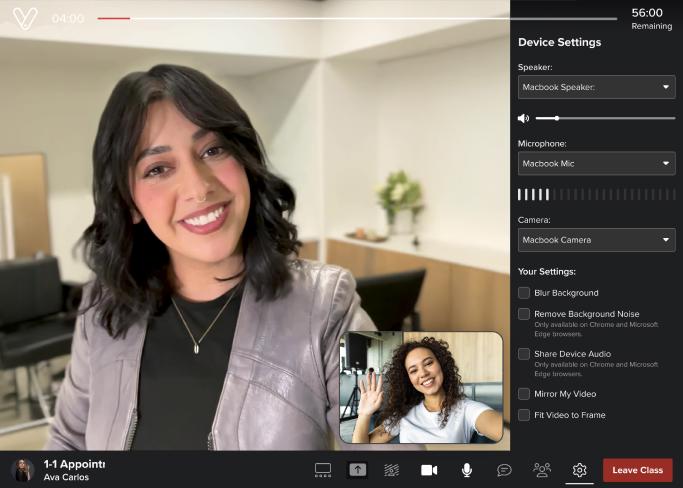Enable Fit Video to Frame checkbox
This screenshot has height=488, width=683.
(524, 415)
